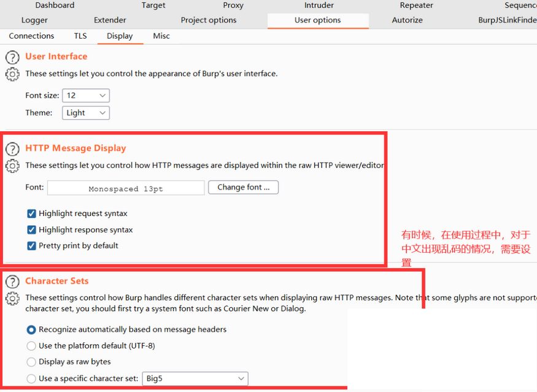Click the Font size label
Screen dimensions: 537x392
tap(42, 96)
